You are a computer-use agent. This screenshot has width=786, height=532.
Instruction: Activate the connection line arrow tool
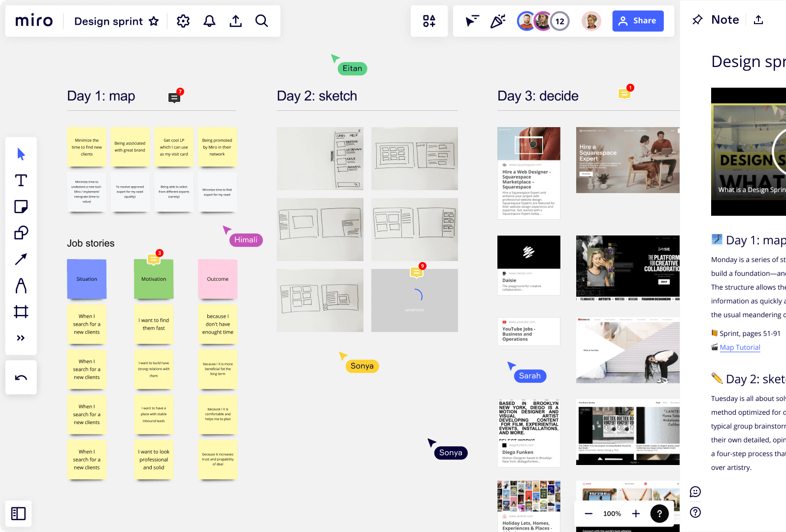coord(21,259)
